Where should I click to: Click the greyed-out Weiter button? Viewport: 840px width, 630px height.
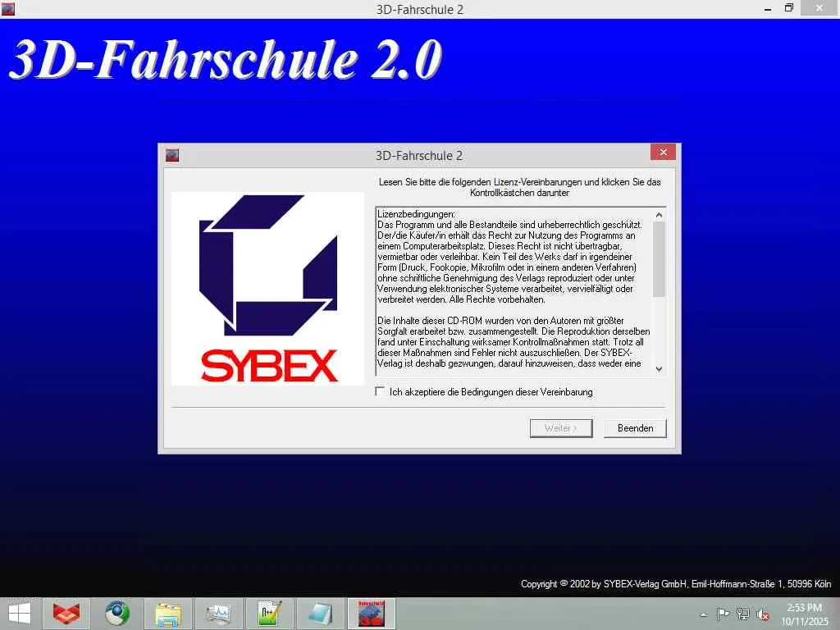pyautogui.click(x=561, y=428)
